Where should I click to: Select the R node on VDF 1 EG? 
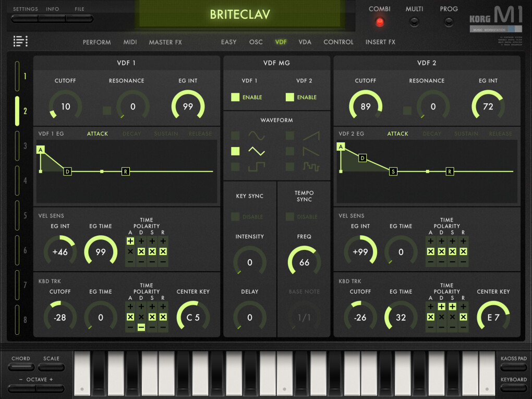(126, 172)
